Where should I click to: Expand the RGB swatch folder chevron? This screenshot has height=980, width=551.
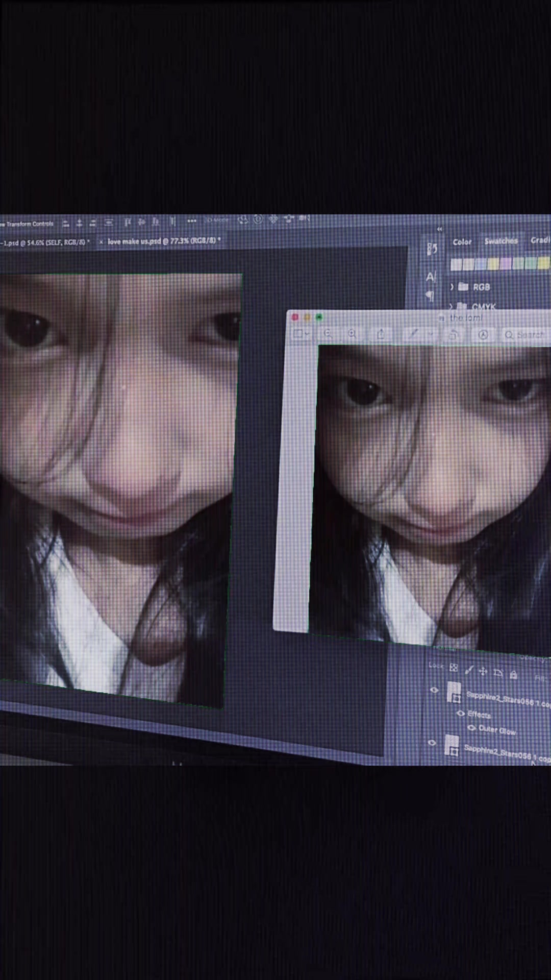[452, 287]
